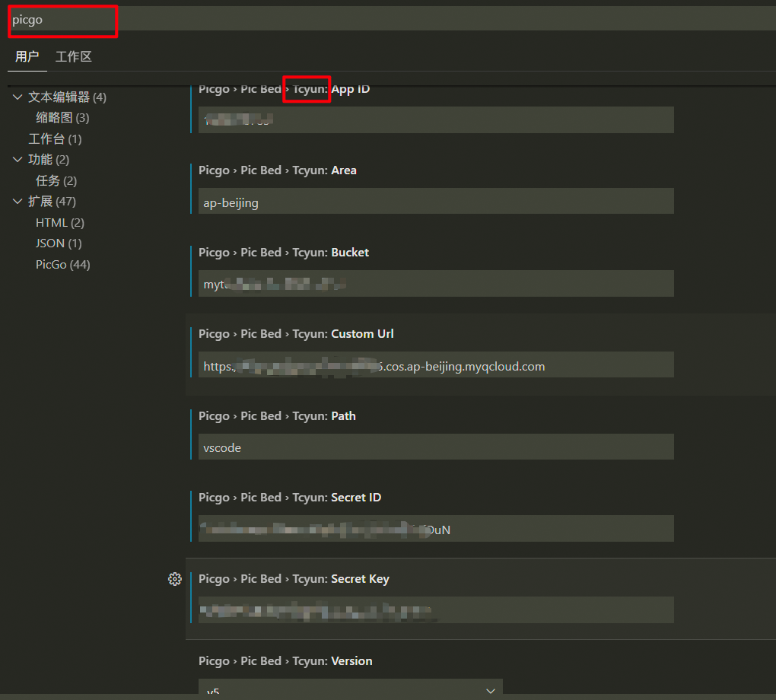Switch to the 用户 settings tab
Image resolution: width=776 pixels, height=700 pixels.
pyautogui.click(x=27, y=56)
